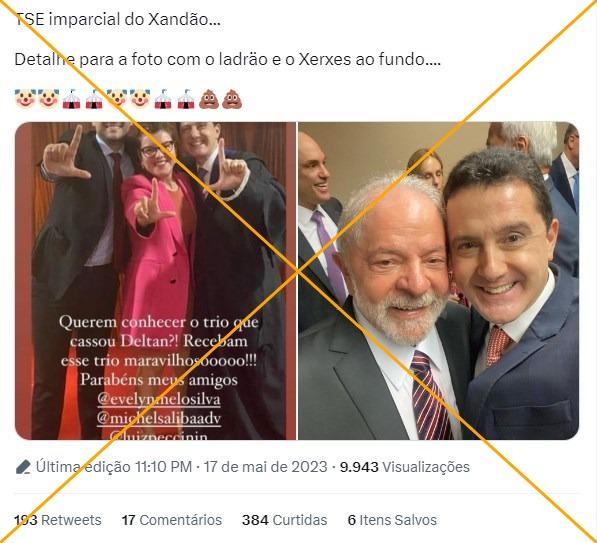Open the right selfie photo
Viewport: 597px width, 543px height.
click(439, 281)
